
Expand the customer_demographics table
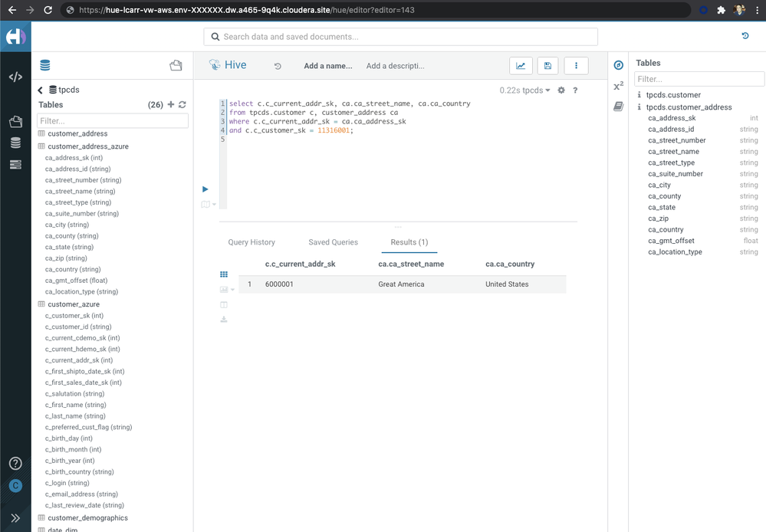[87, 518]
